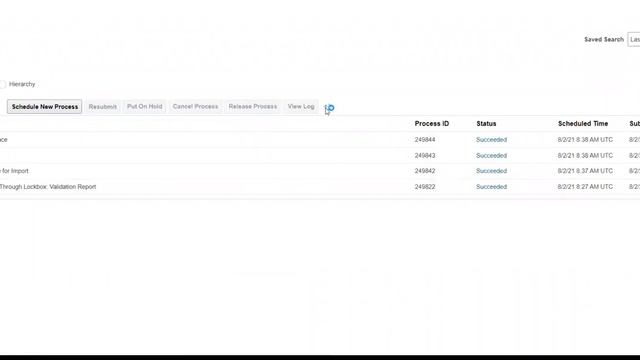Viewport: 640px width, 360px height.
Task: Click the Resubmit button
Action: click(103, 107)
